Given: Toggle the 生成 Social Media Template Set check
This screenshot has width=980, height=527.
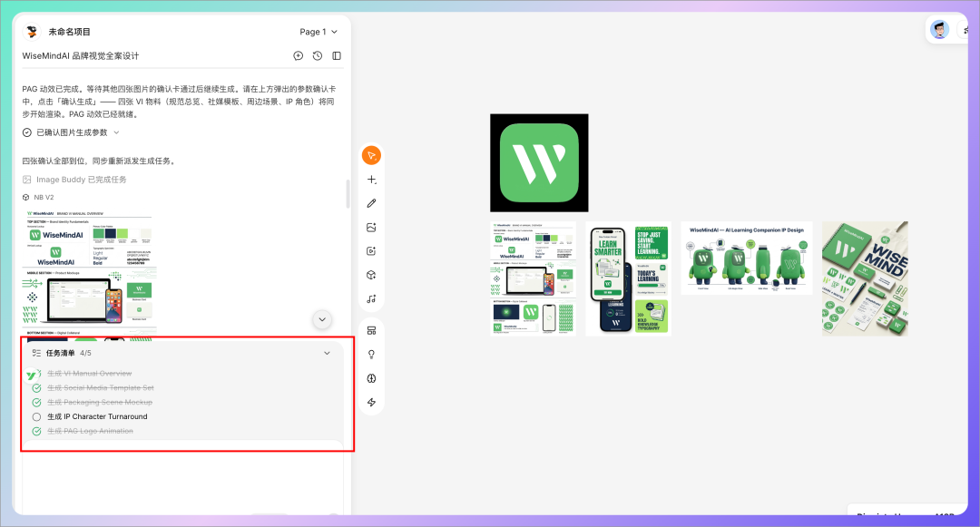Looking at the screenshot, I should point(36,387).
